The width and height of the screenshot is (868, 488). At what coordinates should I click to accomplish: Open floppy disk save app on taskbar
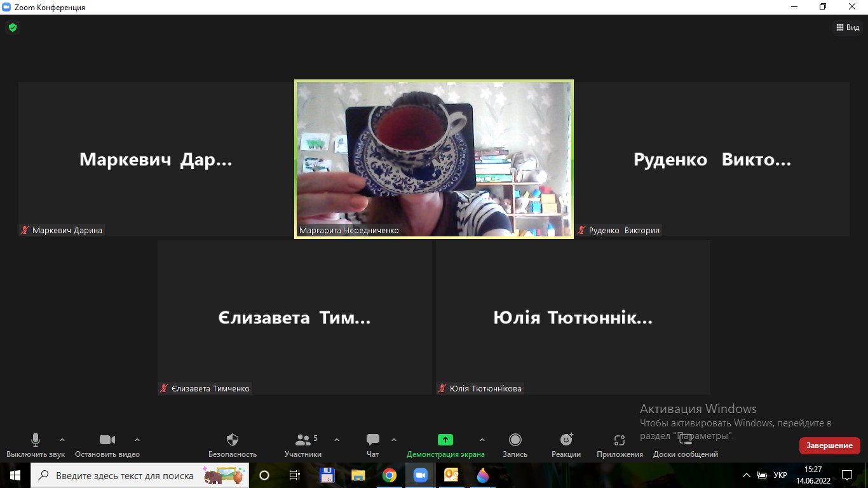tap(327, 475)
